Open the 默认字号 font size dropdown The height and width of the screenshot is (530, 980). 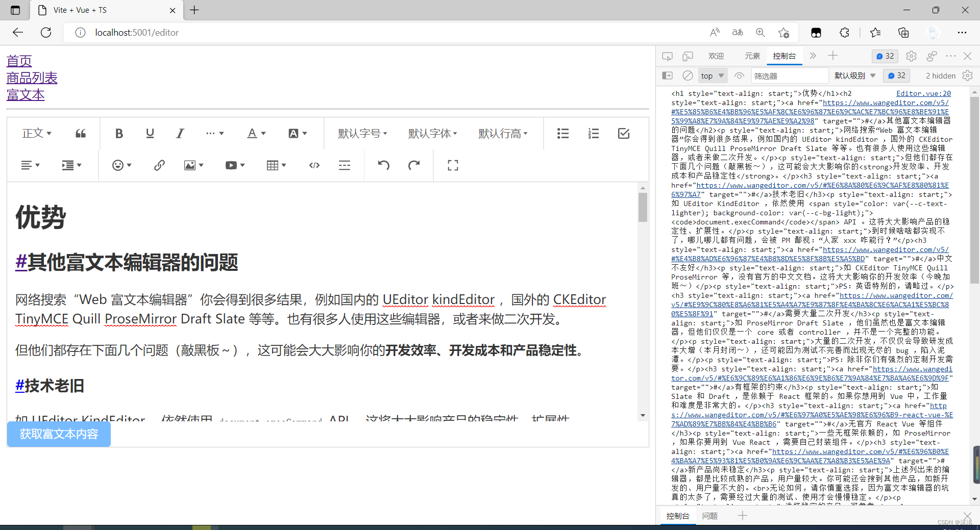click(x=362, y=134)
